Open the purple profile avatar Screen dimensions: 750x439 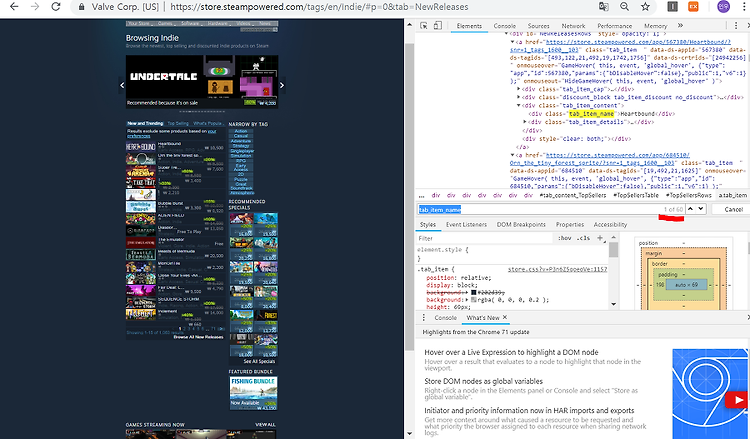tap(723, 7)
